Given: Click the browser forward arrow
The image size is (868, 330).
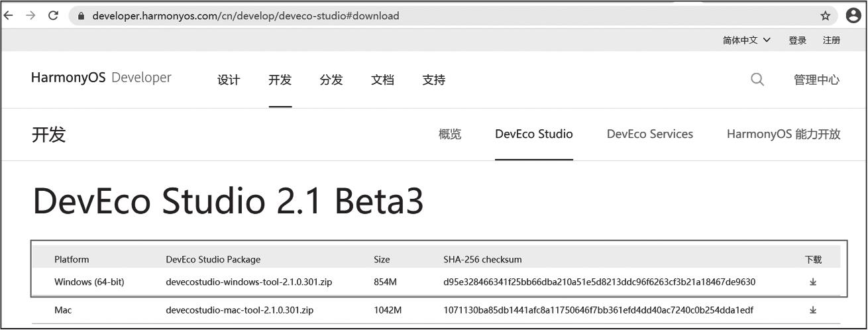Looking at the screenshot, I should coord(30,16).
